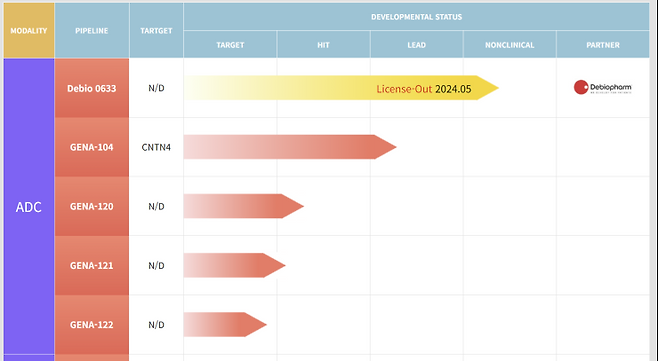Click the Debiopharm partner logo

tap(603, 87)
